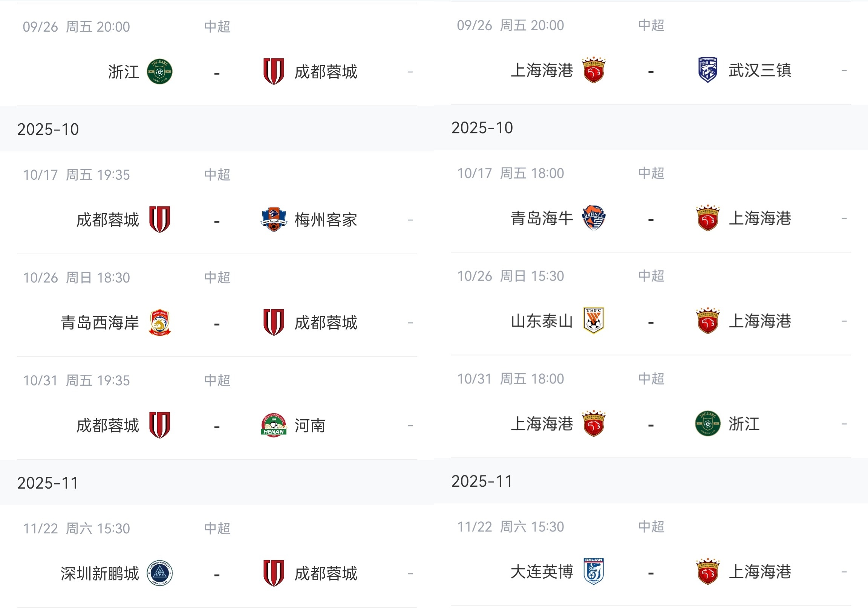The width and height of the screenshot is (868, 608).
Task: Select the 10/26 周日 15:30 match time
Action: click(x=510, y=276)
